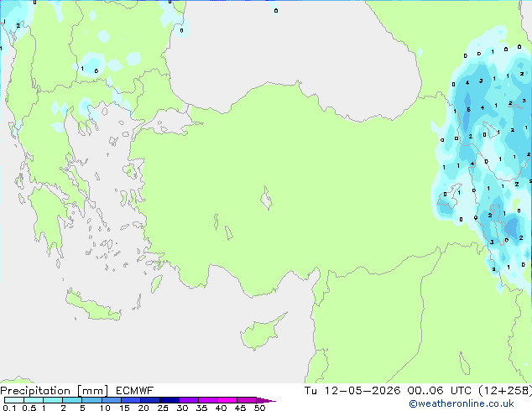Click the '35' legend value label
The width and height of the screenshot is (532, 411).
pos(201,408)
